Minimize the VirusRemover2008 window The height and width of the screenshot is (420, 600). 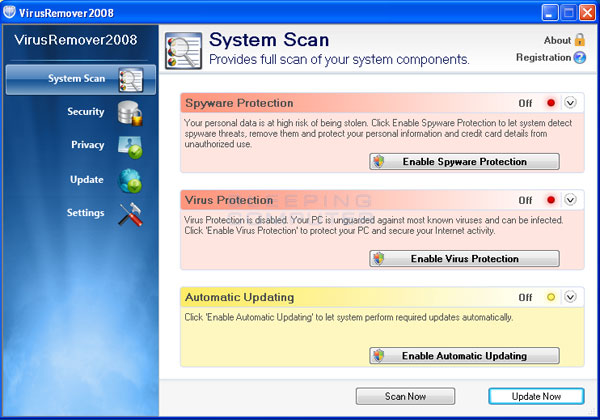click(550, 13)
